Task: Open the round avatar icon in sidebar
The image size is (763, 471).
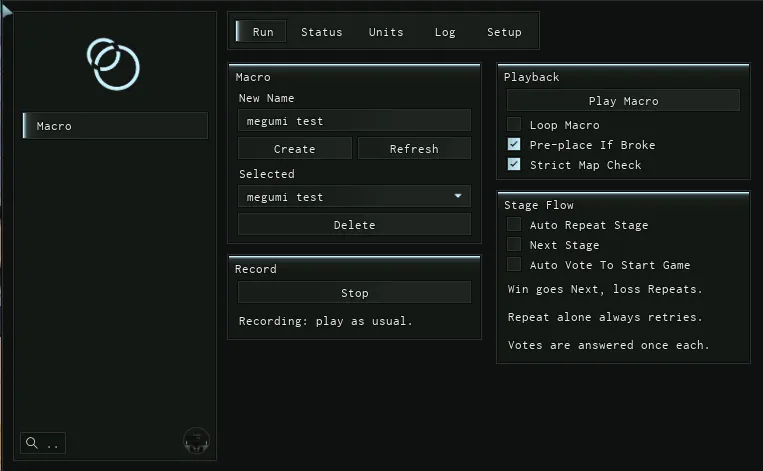Action: coord(196,440)
